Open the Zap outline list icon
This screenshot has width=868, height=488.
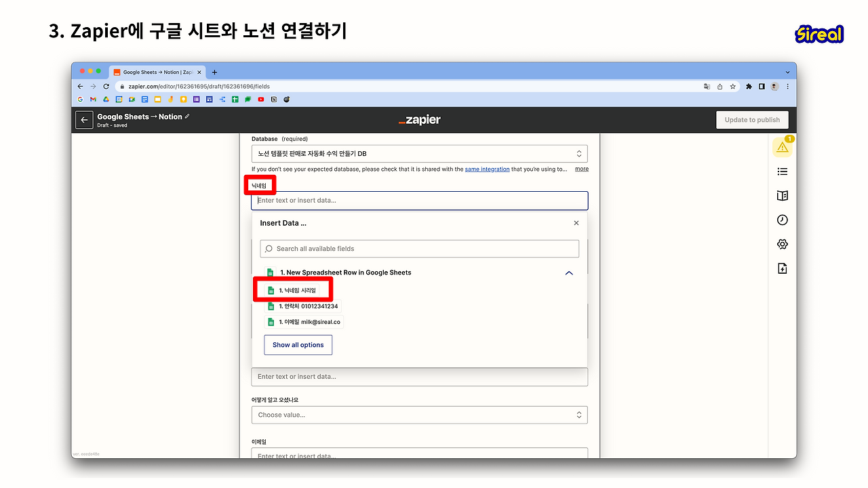pyautogui.click(x=783, y=171)
